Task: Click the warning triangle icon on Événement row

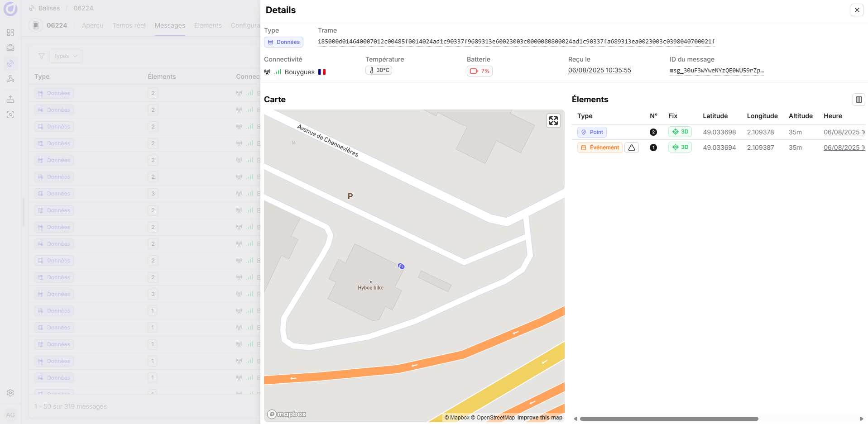Action: tap(631, 148)
